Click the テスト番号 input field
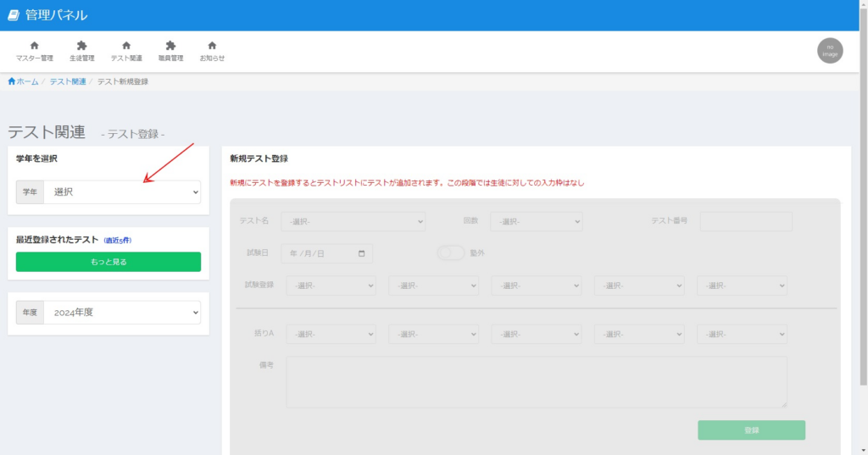This screenshot has width=868, height=455. 746,221
